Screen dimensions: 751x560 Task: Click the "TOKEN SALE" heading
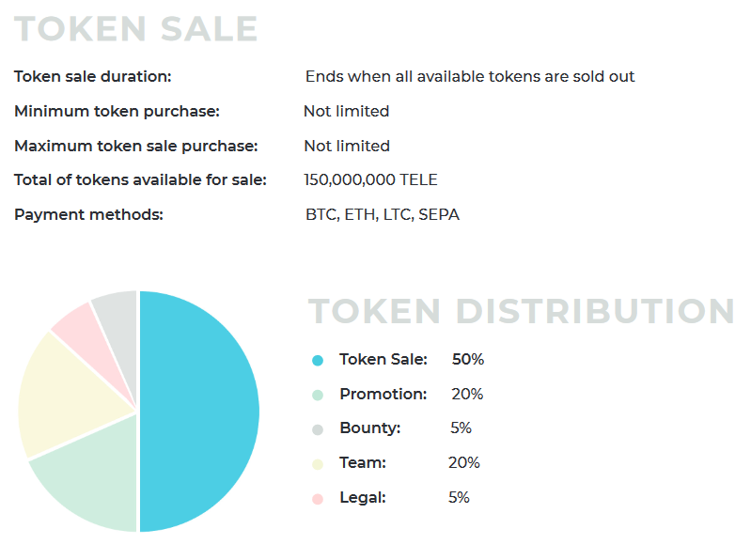click(136, 29)
